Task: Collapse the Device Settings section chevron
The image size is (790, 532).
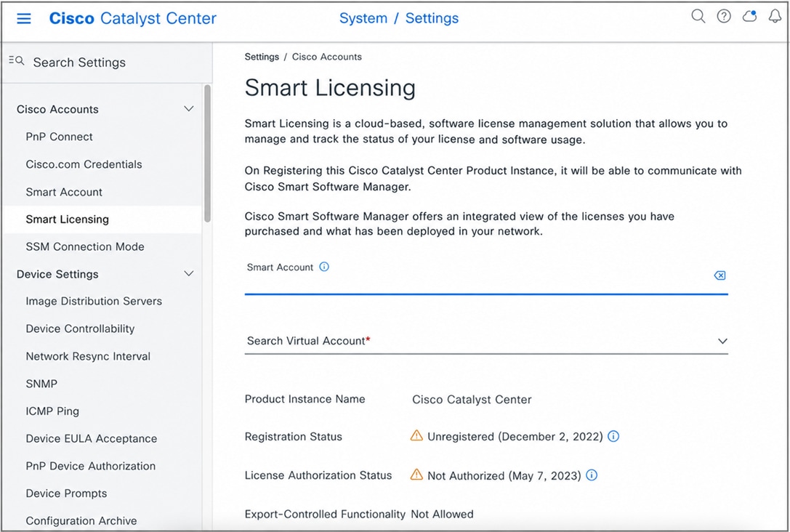Action: (x=189, y=273)
